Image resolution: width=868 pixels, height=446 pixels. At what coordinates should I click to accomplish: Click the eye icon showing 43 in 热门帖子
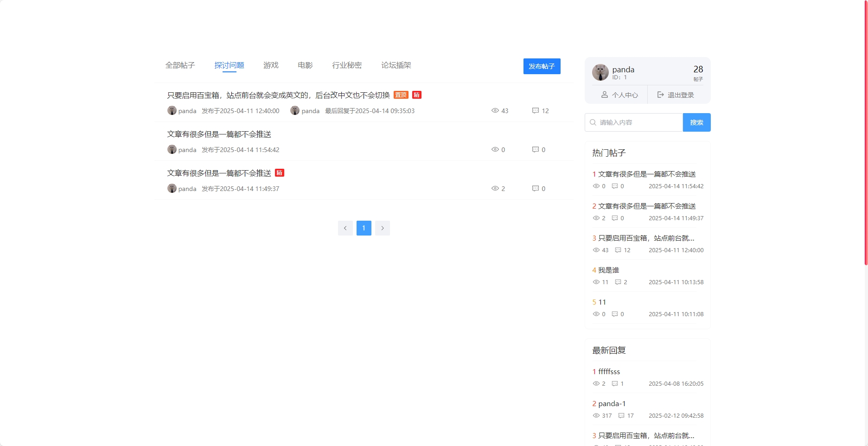tap(596, 250)
